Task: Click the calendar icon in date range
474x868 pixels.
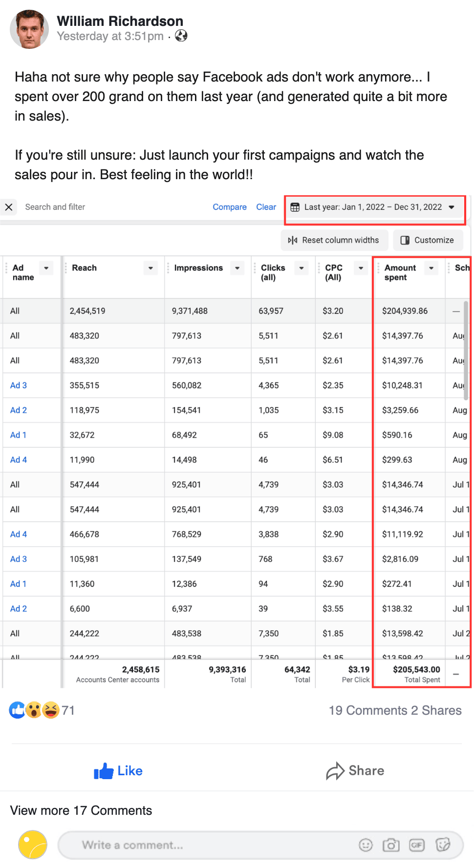Action: click(295, 207)
